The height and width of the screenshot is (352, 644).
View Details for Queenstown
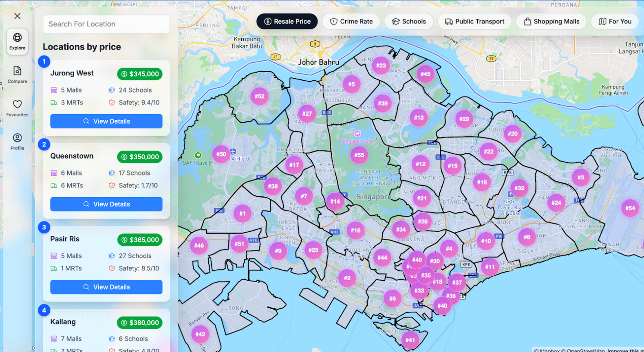coord(106,204)
